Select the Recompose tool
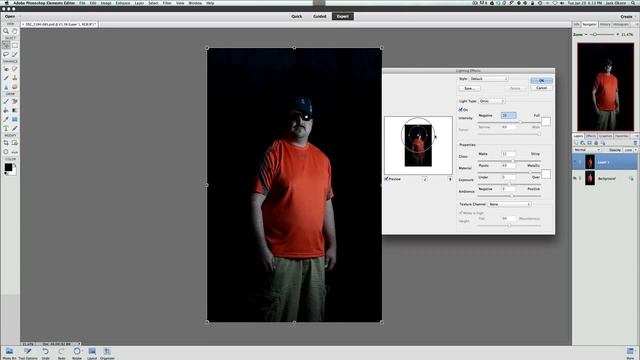 [15, 143]
